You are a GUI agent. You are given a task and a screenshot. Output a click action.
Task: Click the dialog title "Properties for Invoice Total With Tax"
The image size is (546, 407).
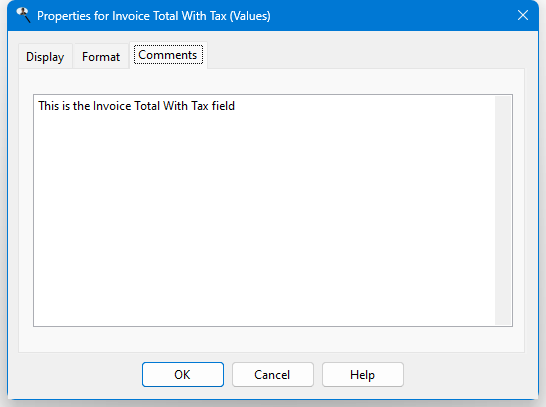pos(132,16)
